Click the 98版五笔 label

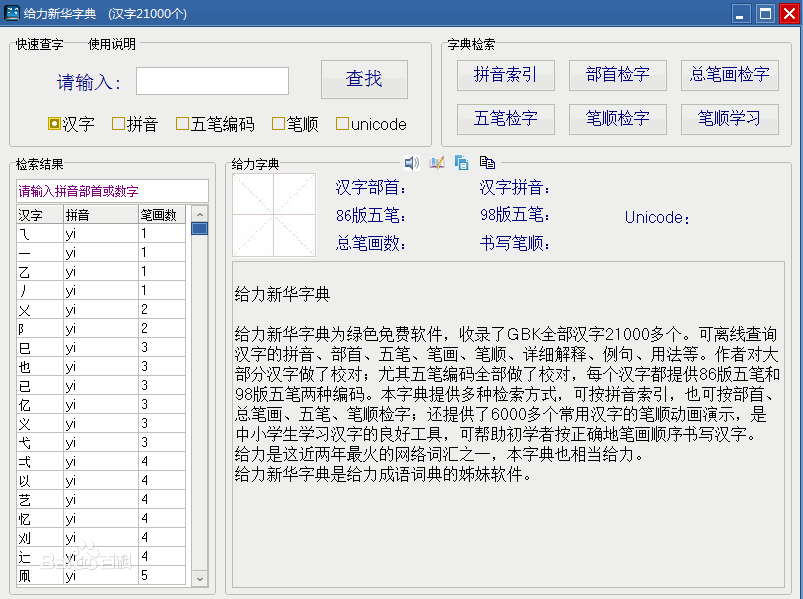515,215
